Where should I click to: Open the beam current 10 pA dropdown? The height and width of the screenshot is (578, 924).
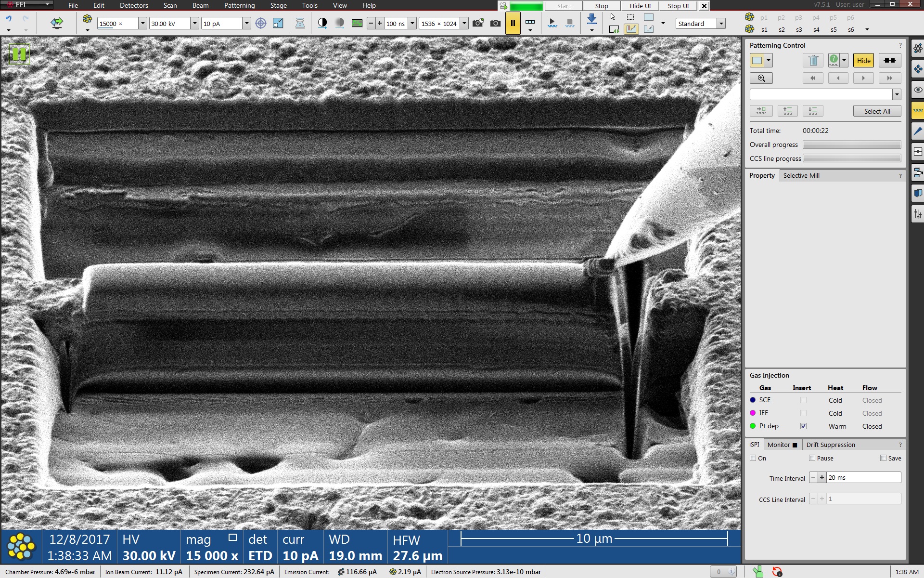(x=246, y=24)
